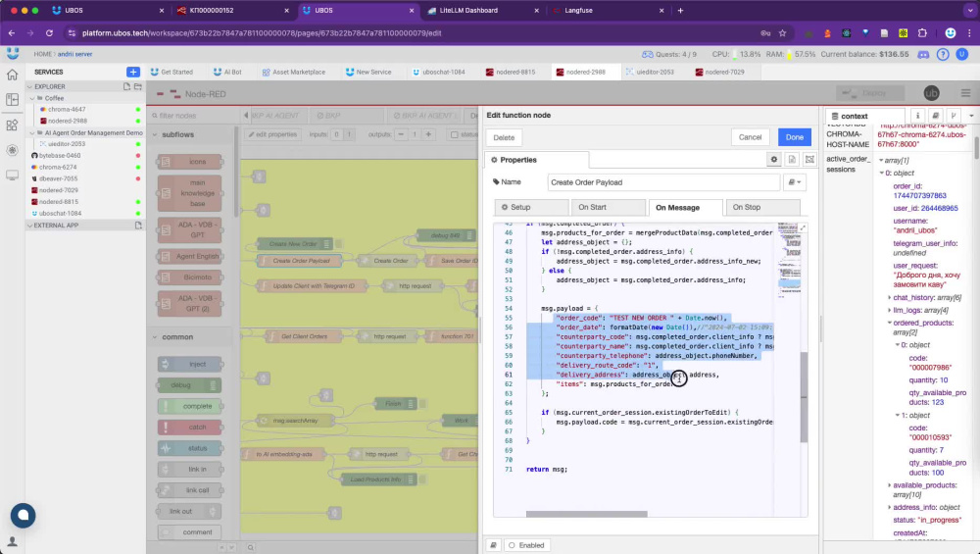Open sidebar info tab icon
This screenshot has width=980, height=554.
(x=917, y=116)
